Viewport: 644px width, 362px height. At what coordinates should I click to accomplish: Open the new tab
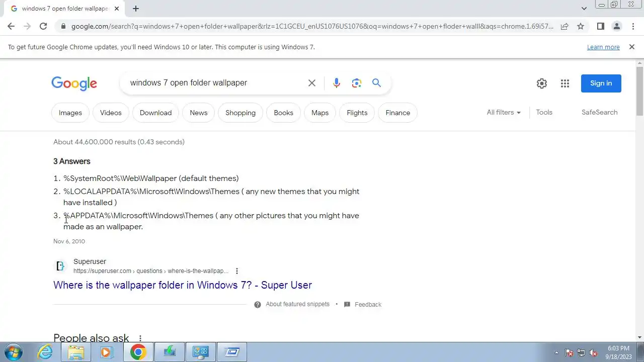[x=136, y=9]
